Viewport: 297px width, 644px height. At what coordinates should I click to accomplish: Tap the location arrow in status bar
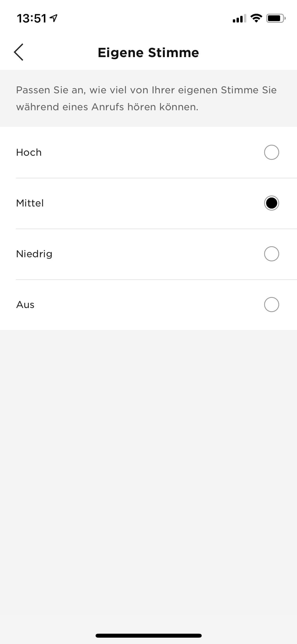[54, 18]
